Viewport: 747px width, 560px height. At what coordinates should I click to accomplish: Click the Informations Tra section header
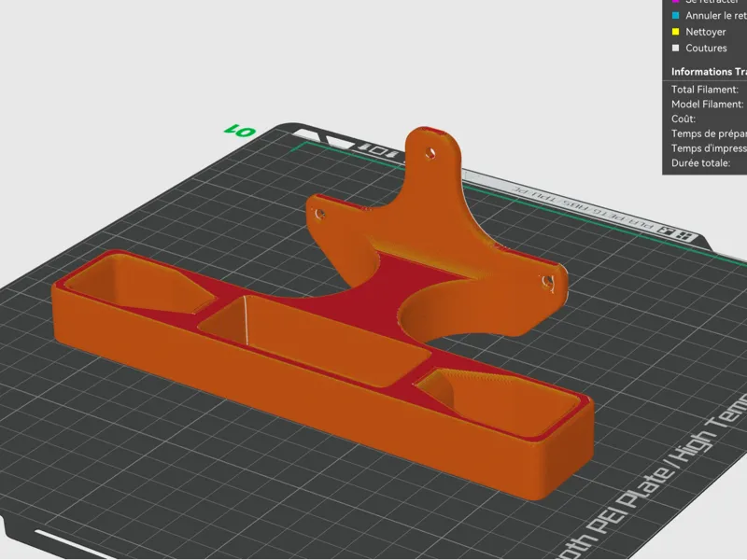coord(709,72)
